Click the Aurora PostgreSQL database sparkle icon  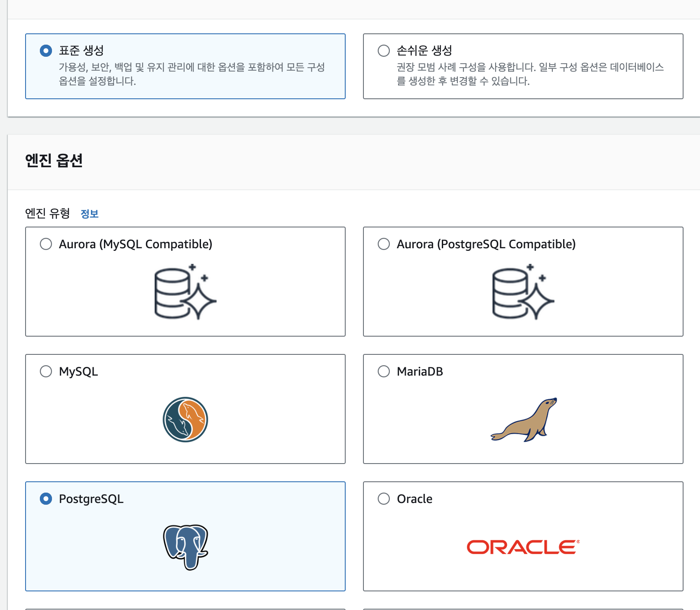point(523,292)
